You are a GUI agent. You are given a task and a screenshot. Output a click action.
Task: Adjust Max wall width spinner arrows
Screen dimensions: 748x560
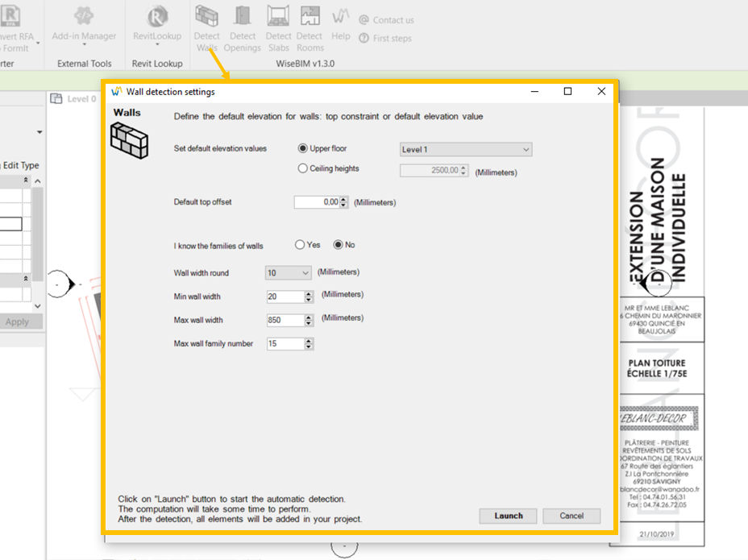point(309,320)
